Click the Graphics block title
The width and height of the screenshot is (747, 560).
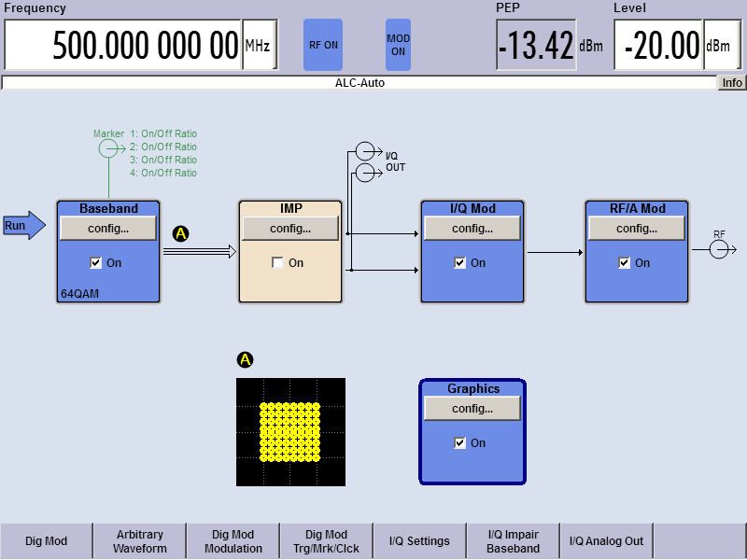(x=473, y=388)
